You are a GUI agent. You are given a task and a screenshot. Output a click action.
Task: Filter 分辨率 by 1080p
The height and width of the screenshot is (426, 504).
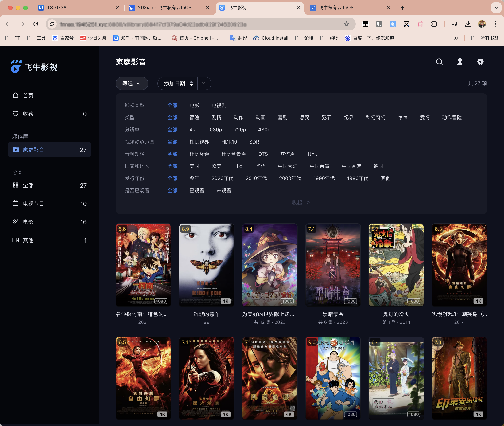pyautogui.click(x=215, y=130)
